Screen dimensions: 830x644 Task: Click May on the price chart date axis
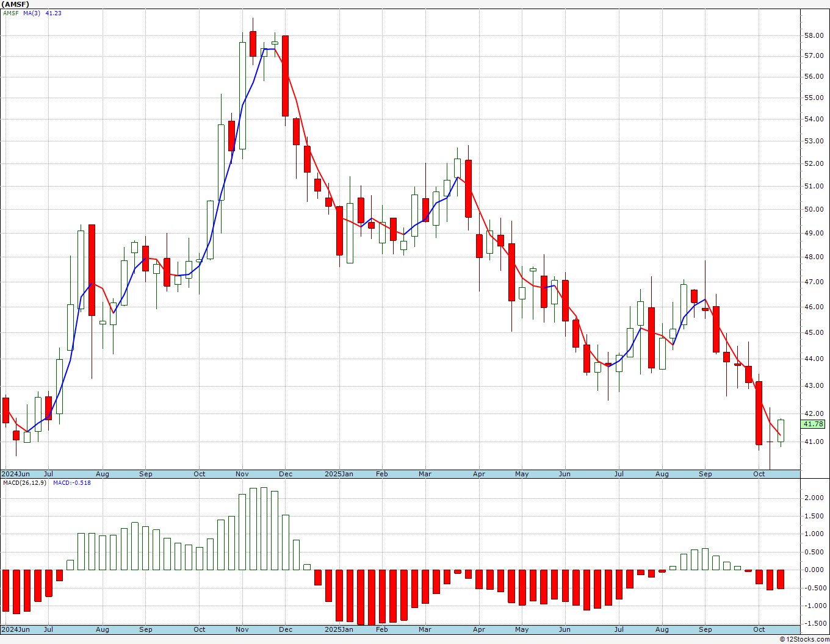click(x=522, y=474)
